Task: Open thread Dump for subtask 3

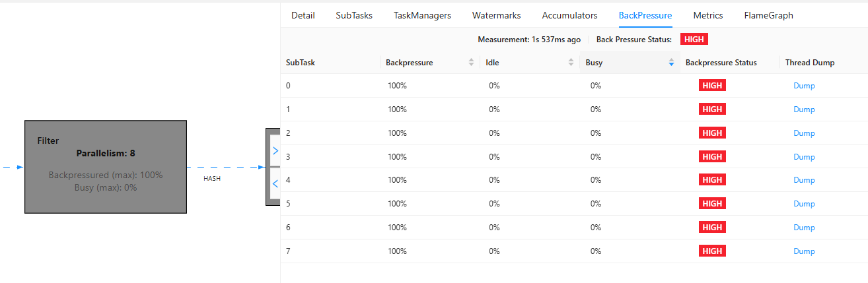Action: tap(804, 157)
